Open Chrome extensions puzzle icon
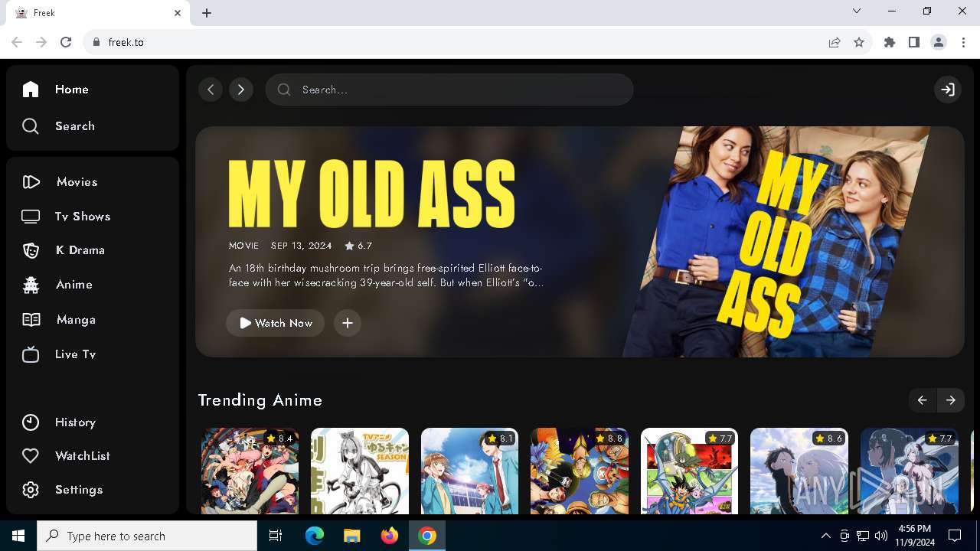 click(x=890, y=42)
